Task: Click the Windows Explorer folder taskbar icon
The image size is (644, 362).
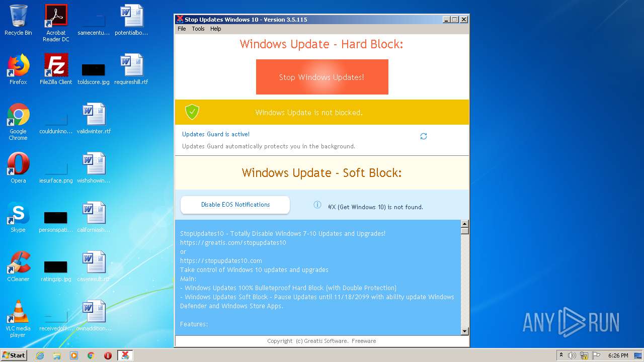Action: pyautogui.click(x=57, y=355)
